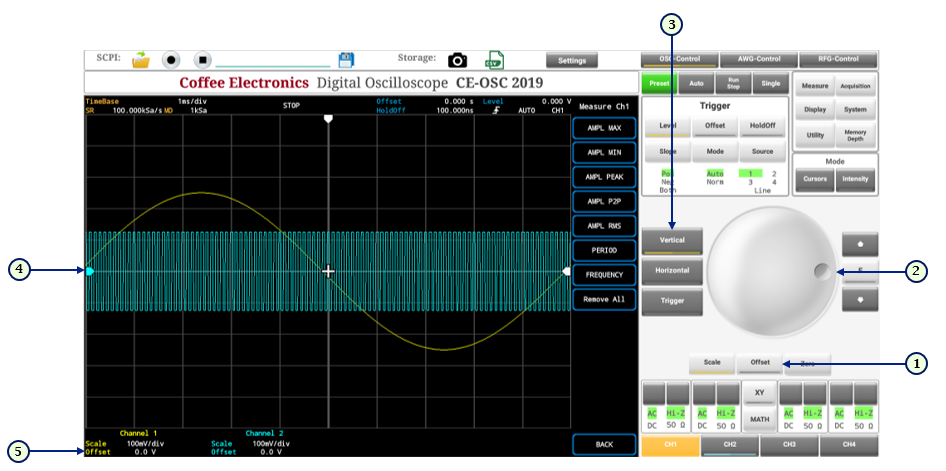Switch to the AWG-Control tab
946x471 pixels.
coord(758,59)
